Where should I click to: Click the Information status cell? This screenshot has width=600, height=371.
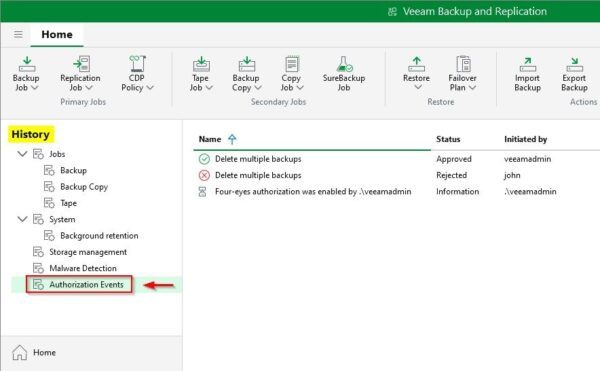[458, 192]
